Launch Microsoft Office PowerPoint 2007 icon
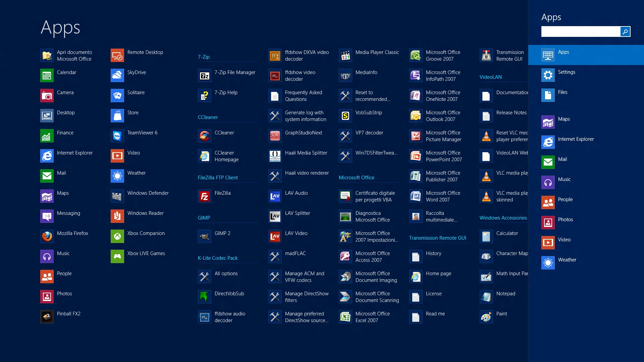The image size is (644, 362). [x=416, y=156]
